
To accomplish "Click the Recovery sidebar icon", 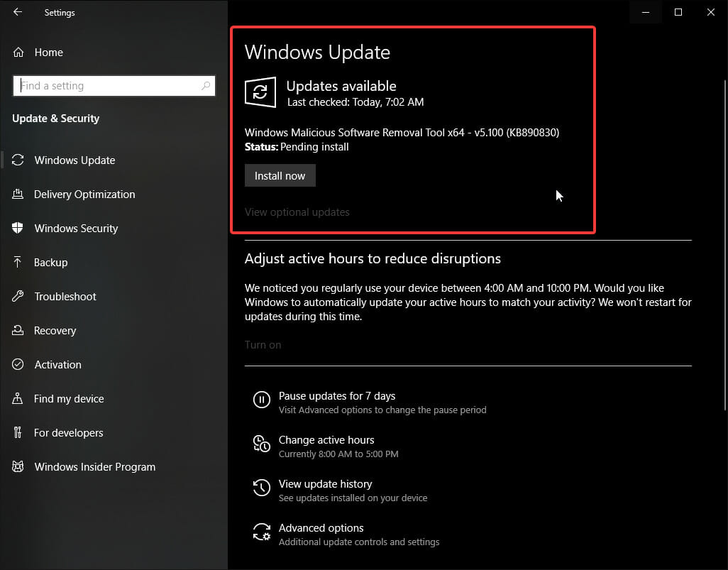I will (18, 330).
